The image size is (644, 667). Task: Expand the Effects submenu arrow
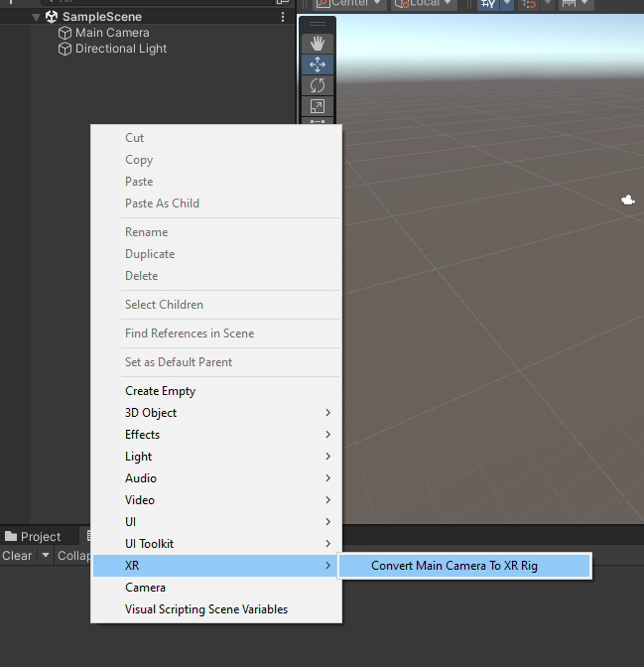point(328,435)
